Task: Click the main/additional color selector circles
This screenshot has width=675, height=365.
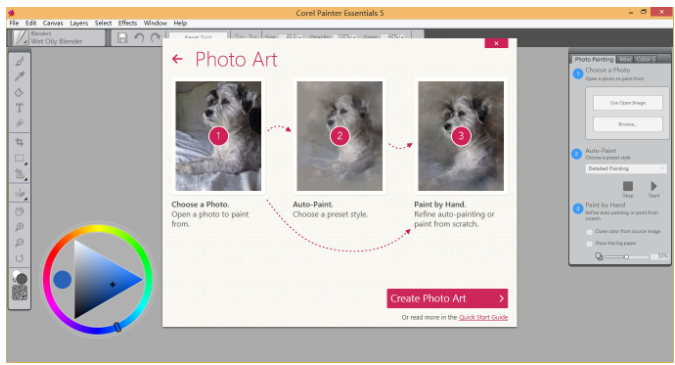Action: 20,277
